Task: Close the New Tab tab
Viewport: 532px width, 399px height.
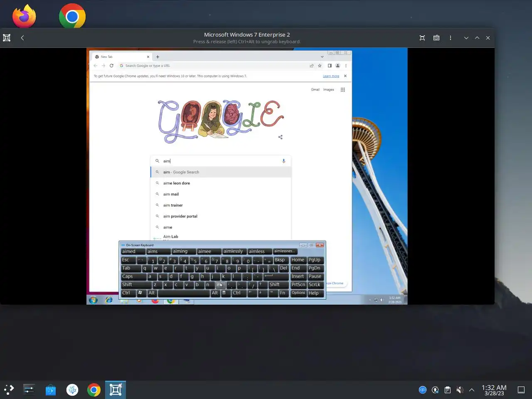Action: point(148,57)
